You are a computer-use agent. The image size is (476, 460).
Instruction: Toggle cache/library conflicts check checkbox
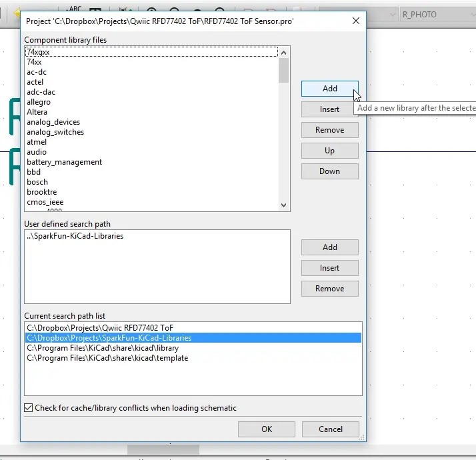[x=29, y=408]
